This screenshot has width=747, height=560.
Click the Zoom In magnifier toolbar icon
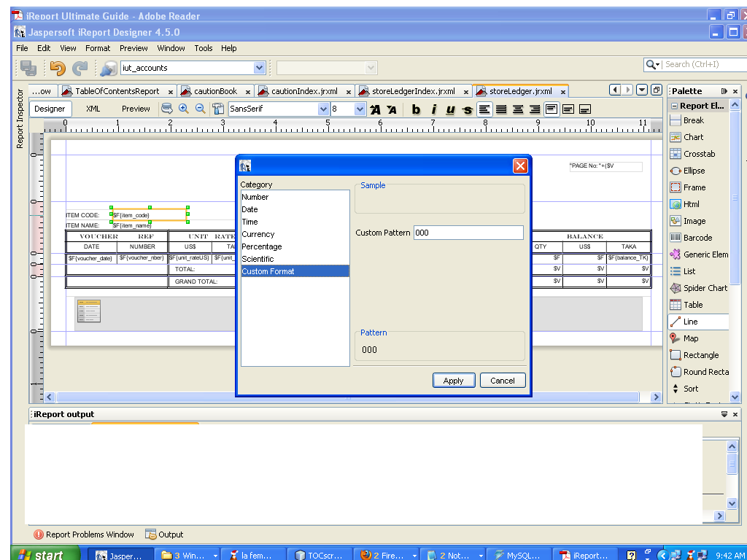click(x=183, y=108)
